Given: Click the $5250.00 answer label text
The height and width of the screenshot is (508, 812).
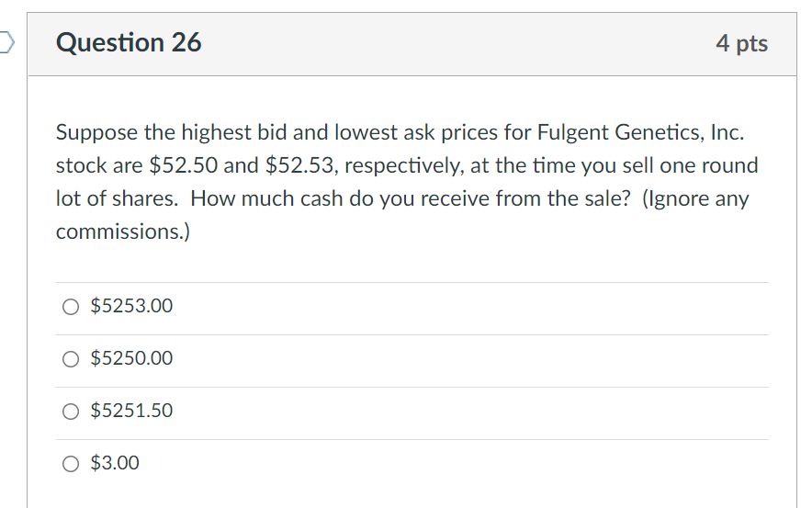Looking at the screenshot, I should coord(131,358).
